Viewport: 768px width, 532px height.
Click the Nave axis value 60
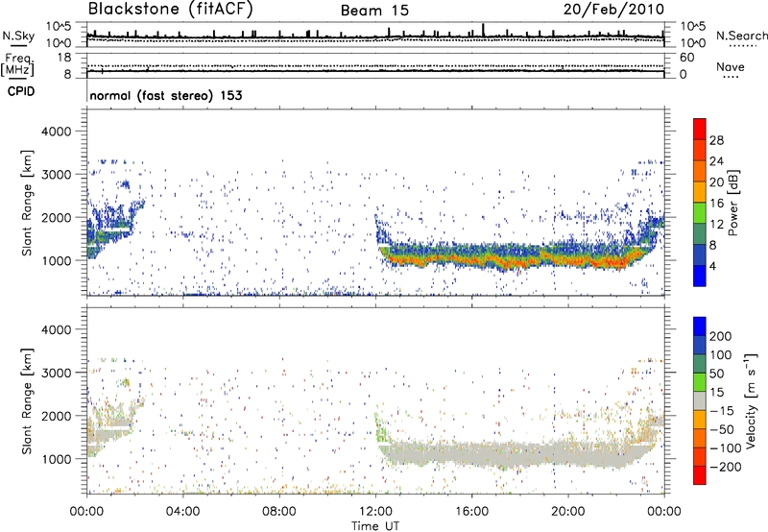[x=686, y=58]
